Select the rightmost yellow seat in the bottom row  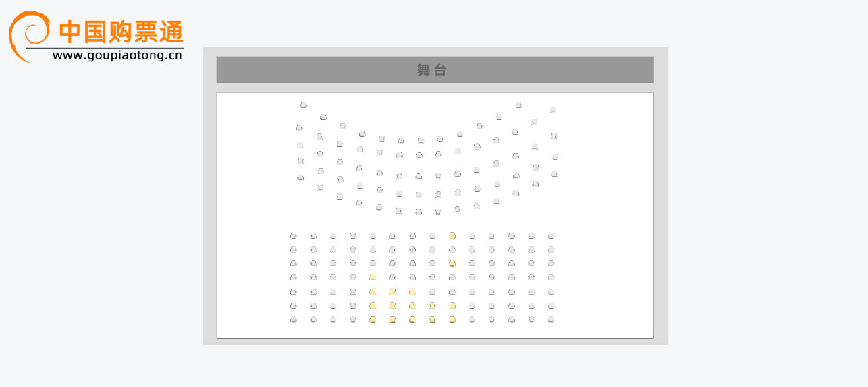tap(452, 320)
